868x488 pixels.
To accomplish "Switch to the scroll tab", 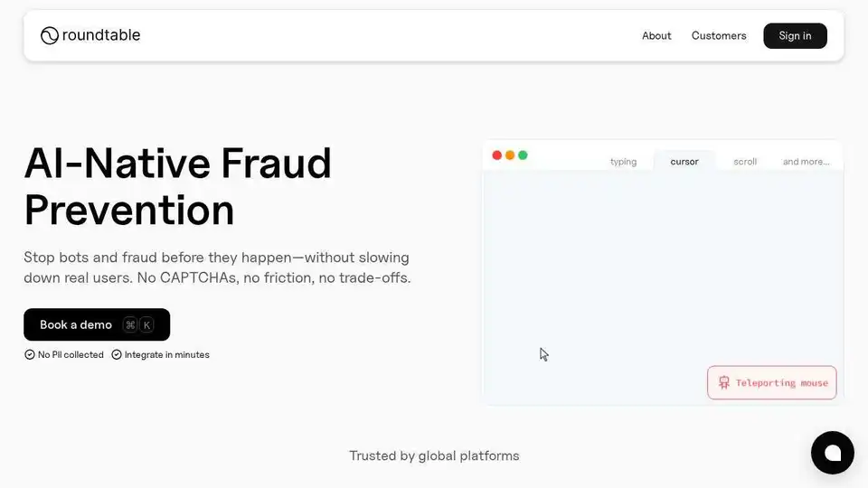I will [745, 162].
